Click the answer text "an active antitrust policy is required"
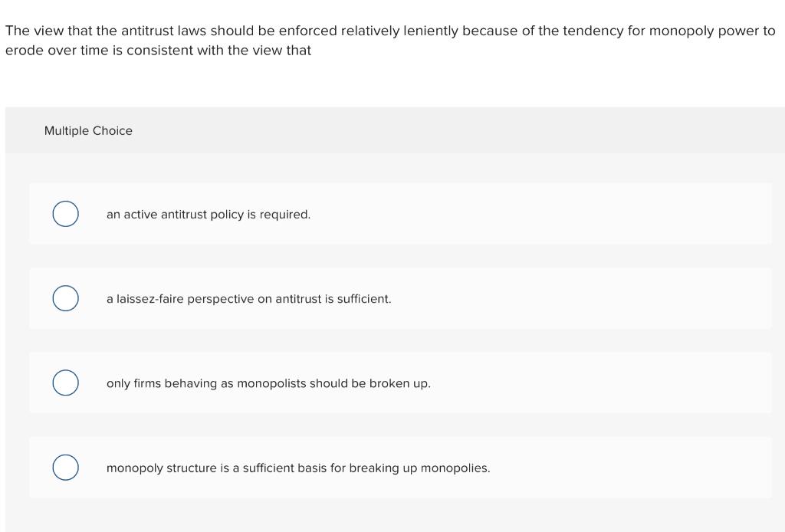 pyautogui.click(x=208, y=214)
